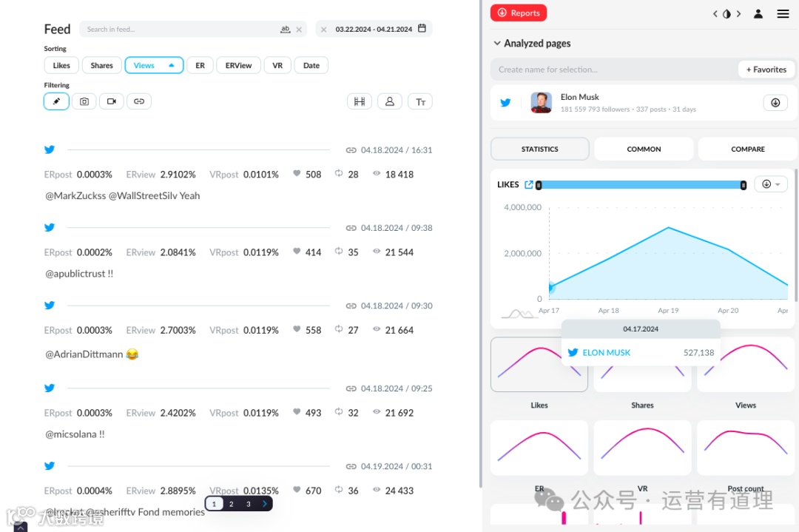
Task: Toggle the text size Tt icon
Action: pos(420,102)
